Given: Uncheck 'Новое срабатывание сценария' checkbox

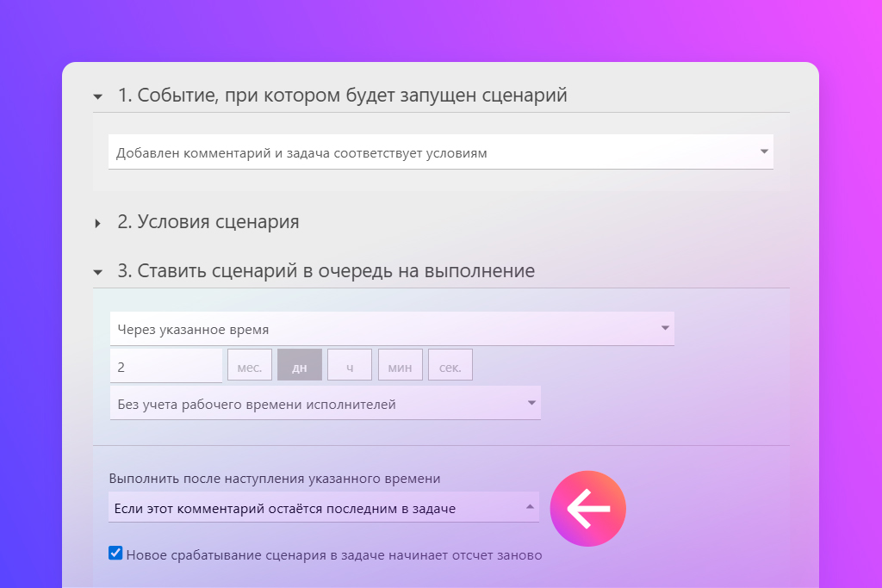Looking at the screenshot, I should [115, 554].
